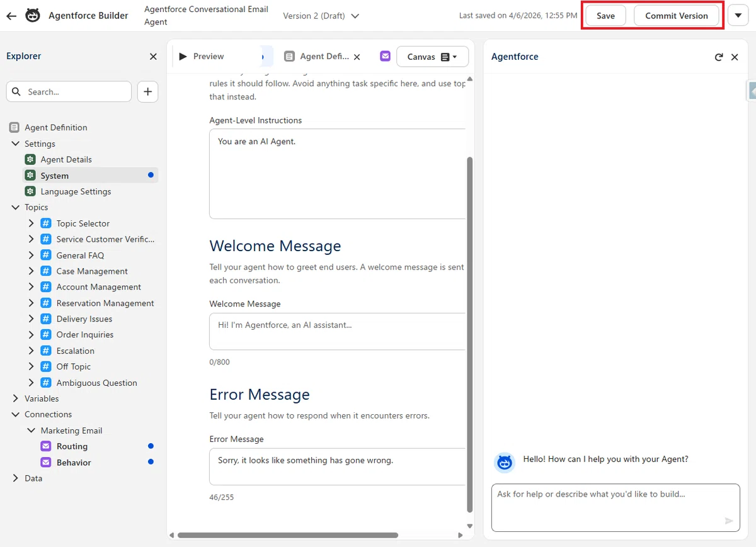
Task: Click the Service Customer Verification topic icon
Action: (x=45, y=239)
